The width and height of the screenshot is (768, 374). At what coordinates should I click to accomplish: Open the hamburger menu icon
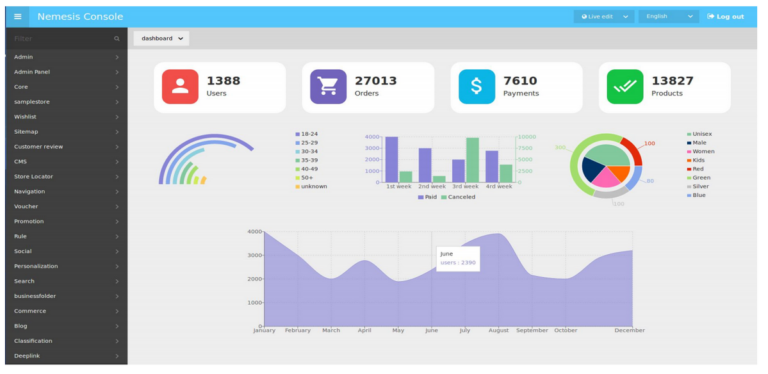(18, 17)
